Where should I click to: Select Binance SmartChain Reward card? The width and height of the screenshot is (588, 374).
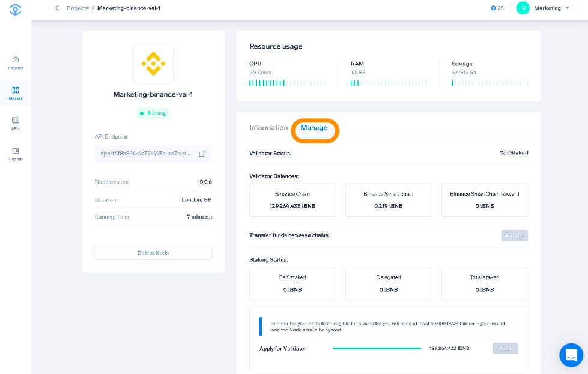(x=485, y=200)
